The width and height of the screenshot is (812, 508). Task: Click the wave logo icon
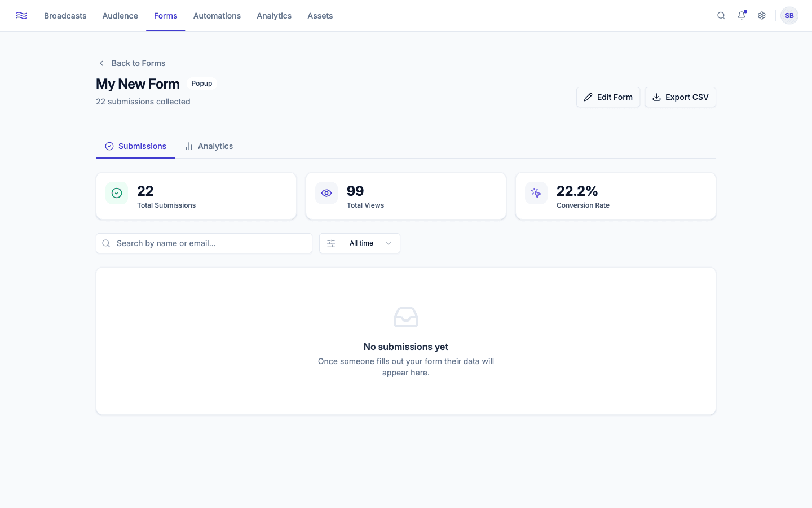[x=21, y=16]
